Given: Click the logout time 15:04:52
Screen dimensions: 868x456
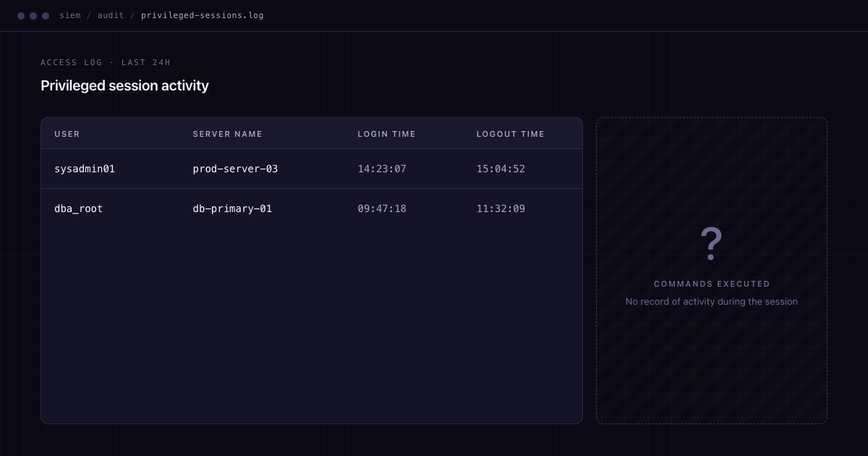Looking at the screenshot, I should pos(501,169).
